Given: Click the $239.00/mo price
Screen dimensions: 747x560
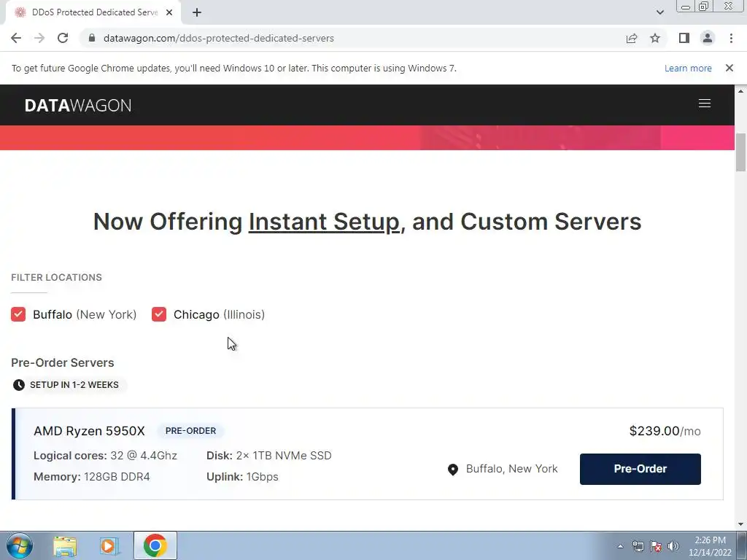Looking at the screenshot, I should point(665,431).
